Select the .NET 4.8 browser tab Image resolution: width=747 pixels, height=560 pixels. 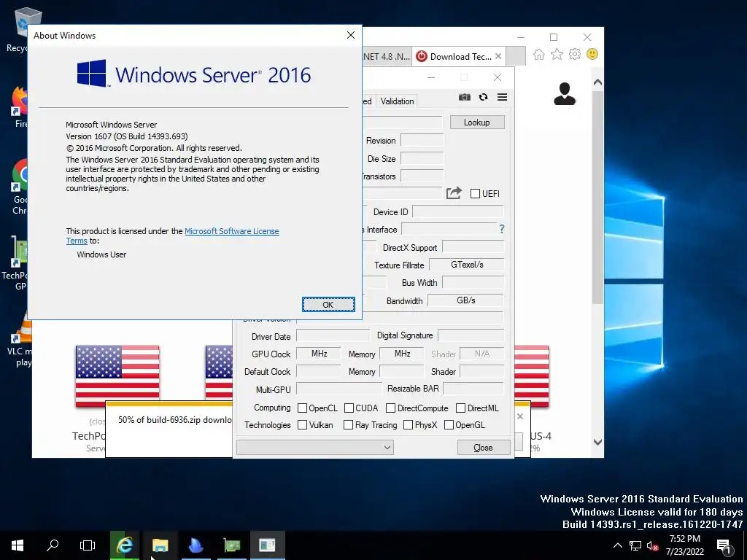click(x=387, y=56)
